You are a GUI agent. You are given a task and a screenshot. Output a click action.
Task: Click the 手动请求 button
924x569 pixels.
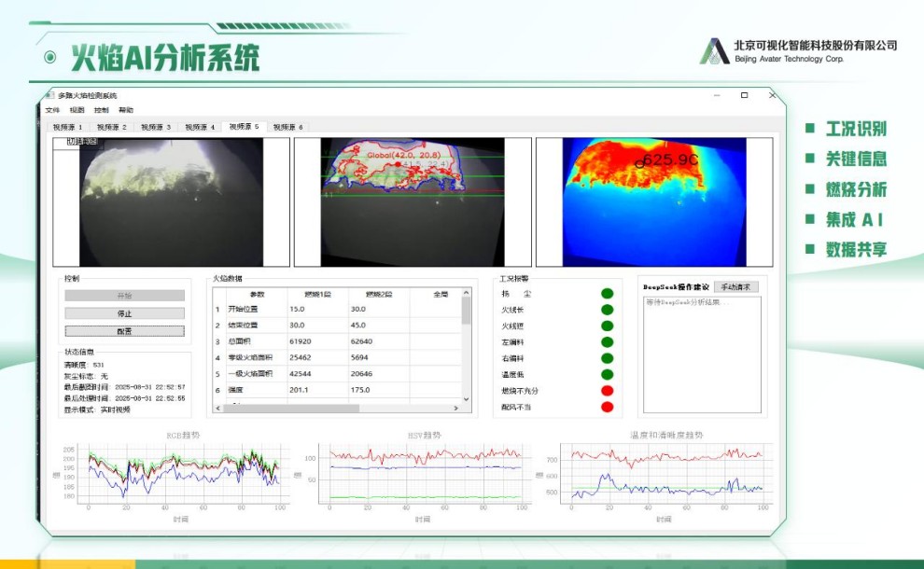(x=736, y=287)
